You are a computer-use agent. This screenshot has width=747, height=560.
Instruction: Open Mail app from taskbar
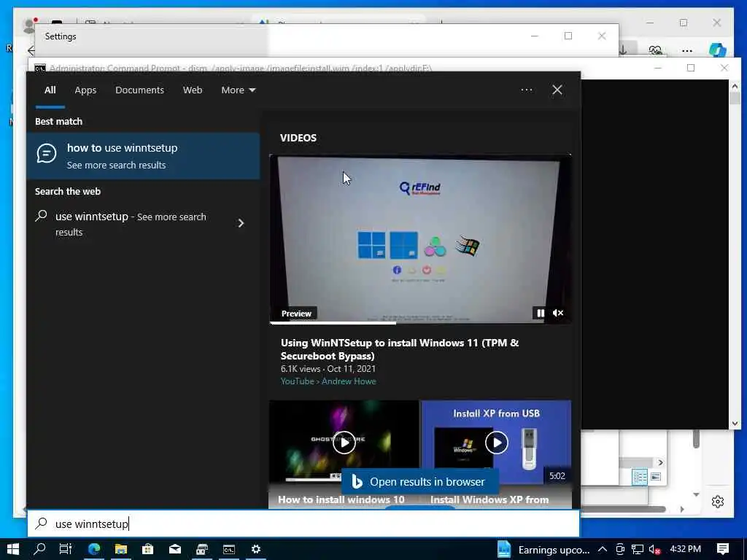[x=175, y=550]
